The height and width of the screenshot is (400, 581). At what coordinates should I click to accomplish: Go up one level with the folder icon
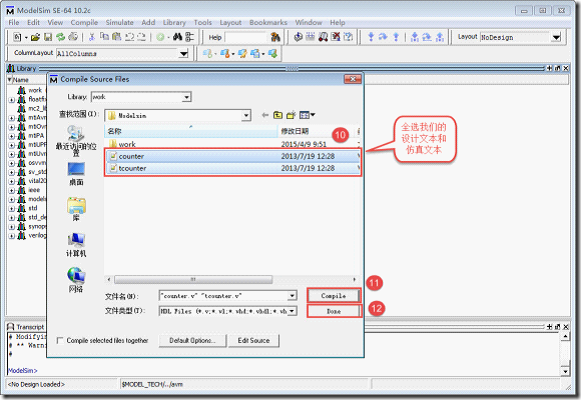coord(278,115)
